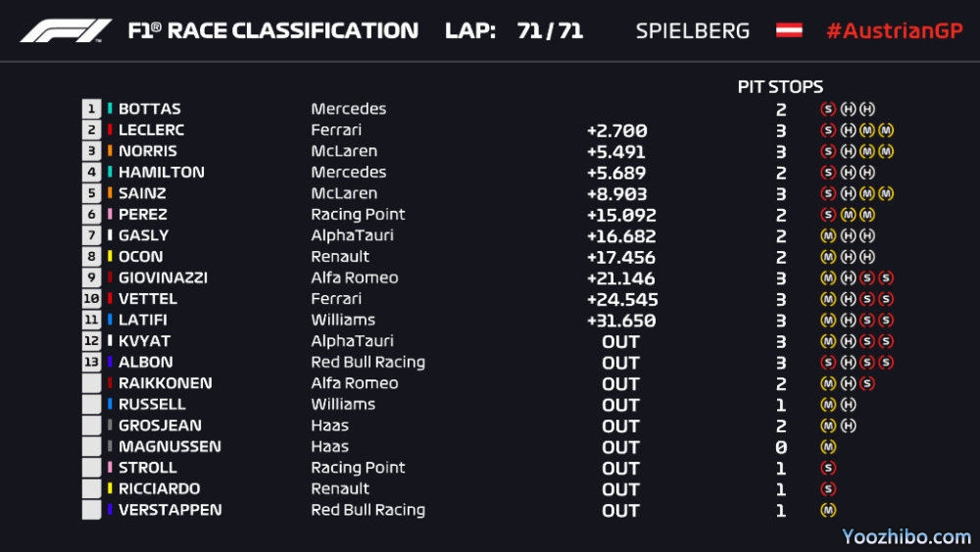Click Stroll's soft tyre icon
This screenshot has height=552, width=980.
828,468
